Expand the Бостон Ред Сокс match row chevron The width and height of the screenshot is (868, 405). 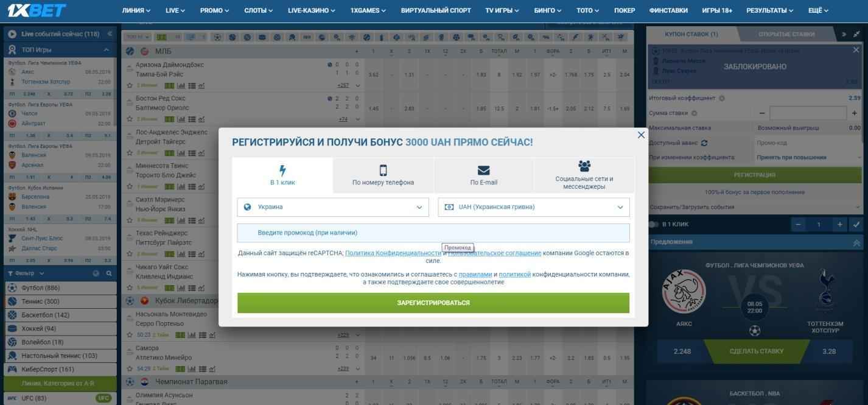(x=358, y=119)
